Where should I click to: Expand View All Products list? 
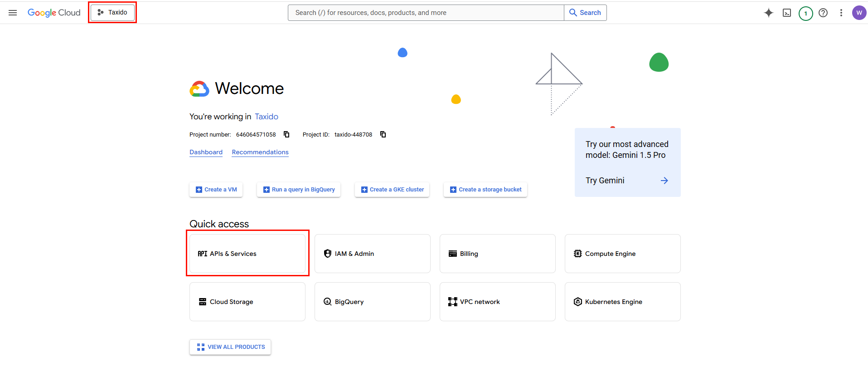coord(230,347)
